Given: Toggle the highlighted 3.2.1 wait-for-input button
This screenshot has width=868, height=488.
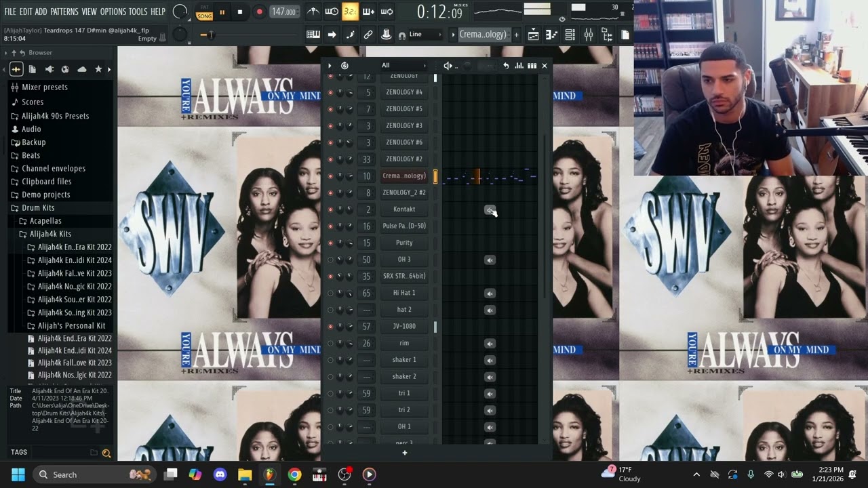Looking at the screenshot, I should tap(350, 12).
